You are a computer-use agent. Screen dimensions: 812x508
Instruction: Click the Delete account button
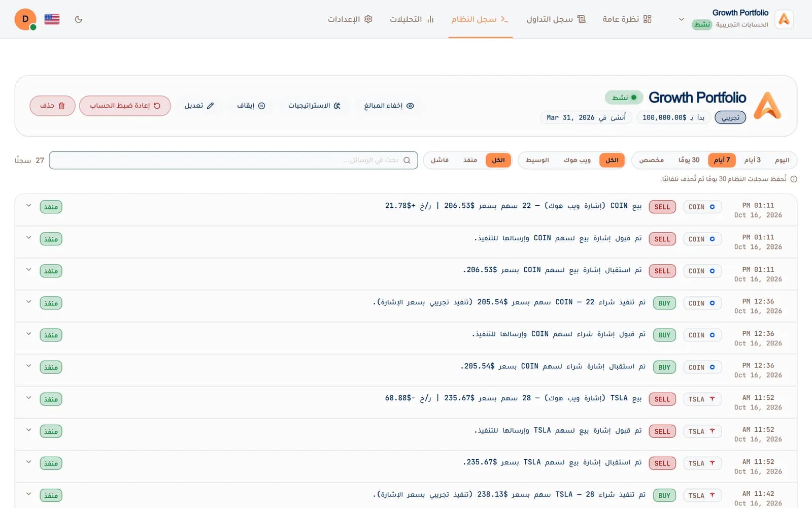pos(52,106)
